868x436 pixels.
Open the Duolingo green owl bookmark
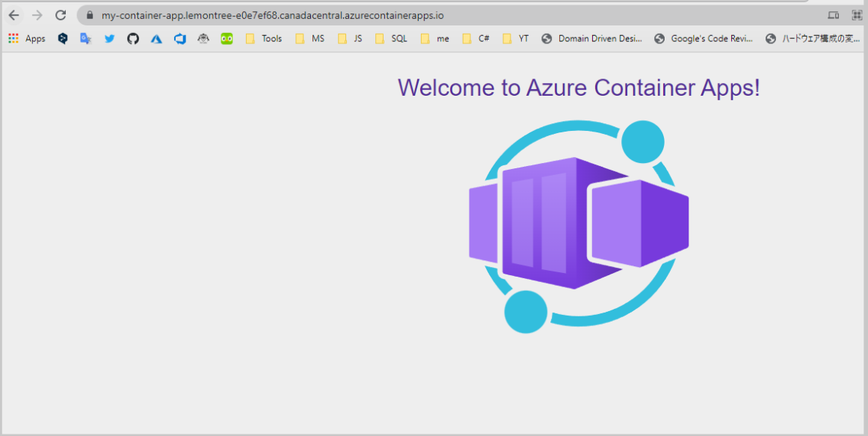tap(227, 39)
